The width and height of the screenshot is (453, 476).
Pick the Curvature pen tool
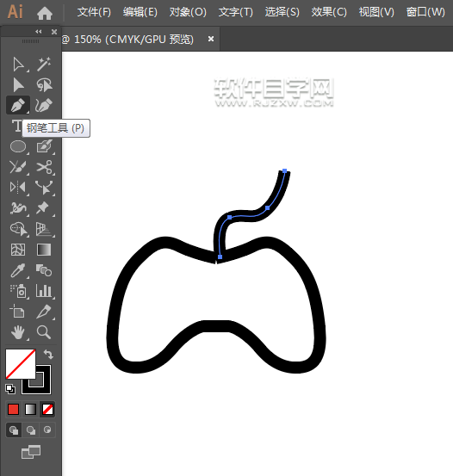pos(44,105)
